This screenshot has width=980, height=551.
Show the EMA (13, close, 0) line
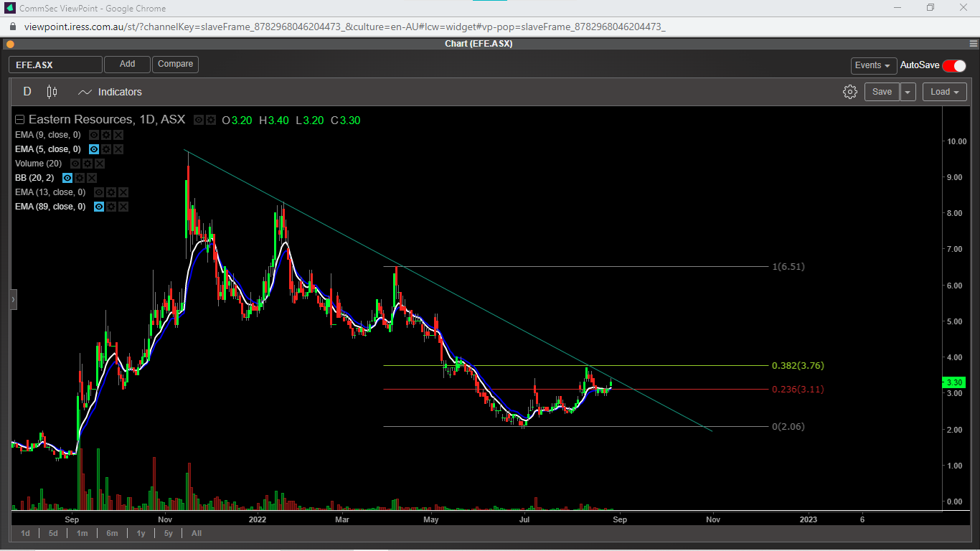(x=99, y=192)
